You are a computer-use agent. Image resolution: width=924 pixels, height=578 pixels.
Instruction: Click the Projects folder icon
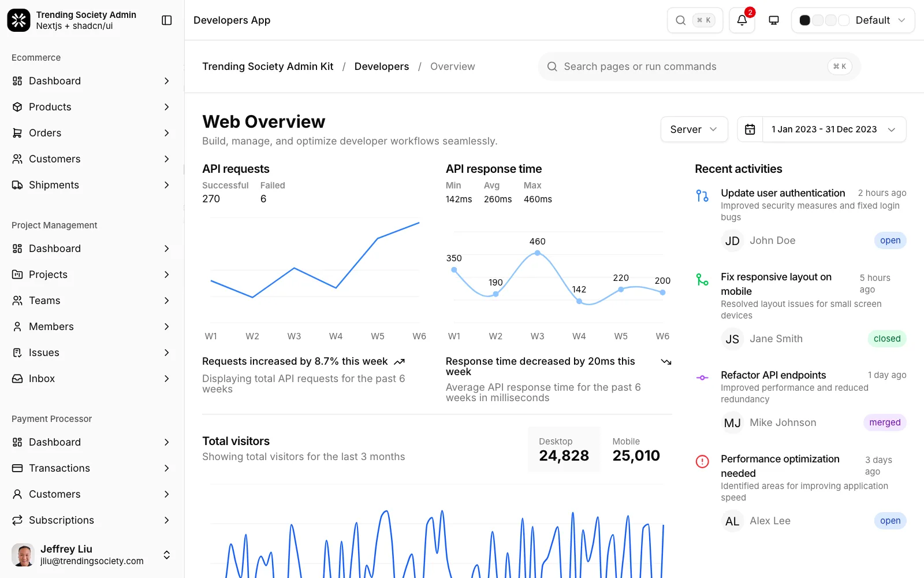click(17, 275)
